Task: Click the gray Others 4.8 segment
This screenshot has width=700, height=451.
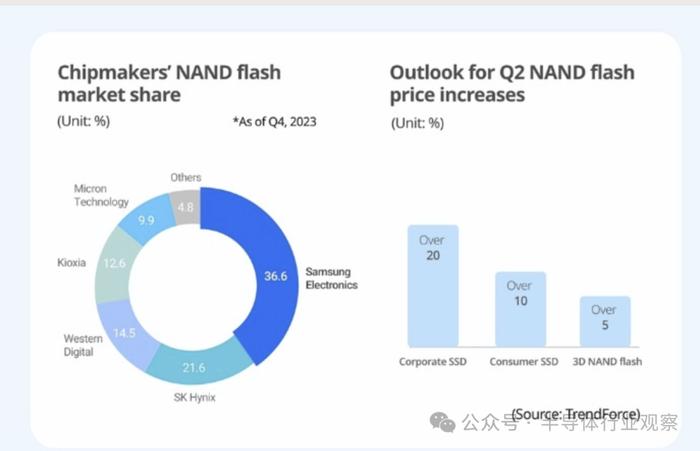Action: coord(186,207)
